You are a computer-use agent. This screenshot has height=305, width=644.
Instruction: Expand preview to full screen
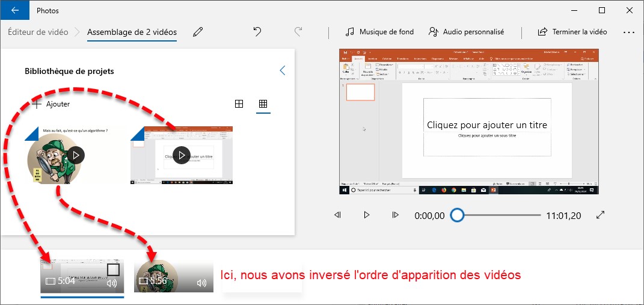click(600, 215)
